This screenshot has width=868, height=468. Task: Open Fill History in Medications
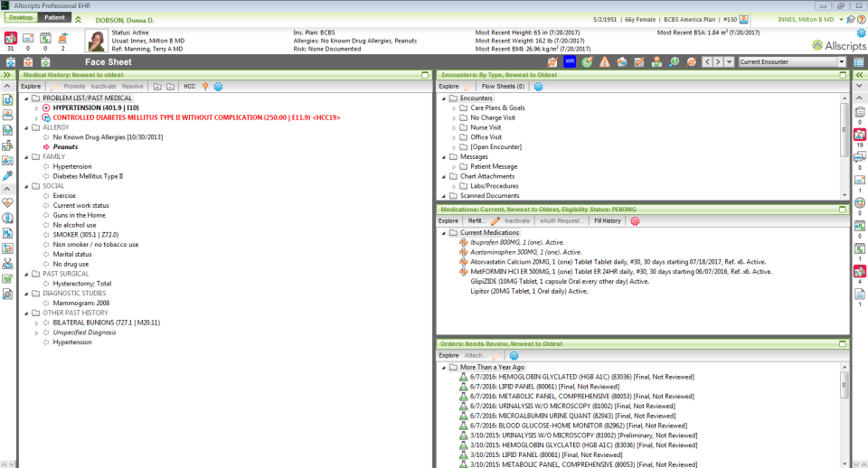(x=608, y=220)
